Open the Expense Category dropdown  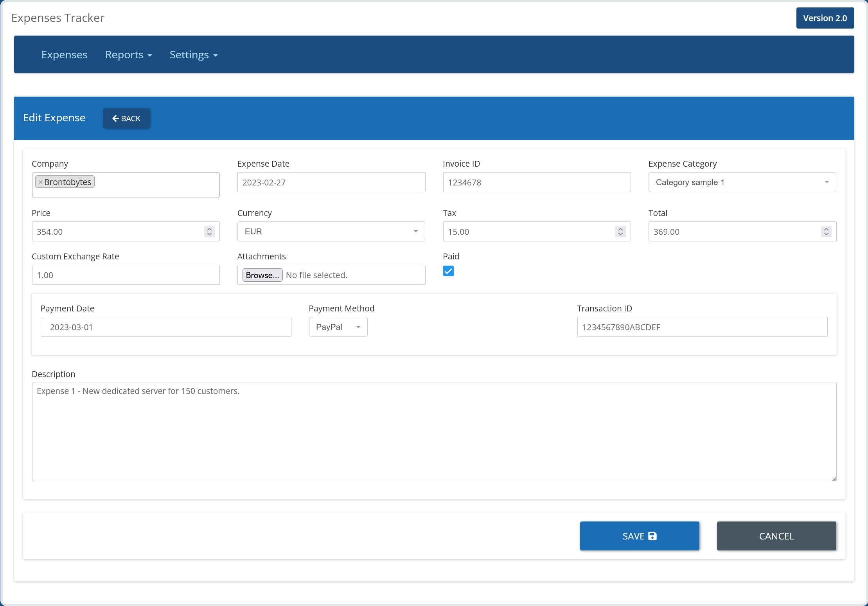[x=742, y=182]
